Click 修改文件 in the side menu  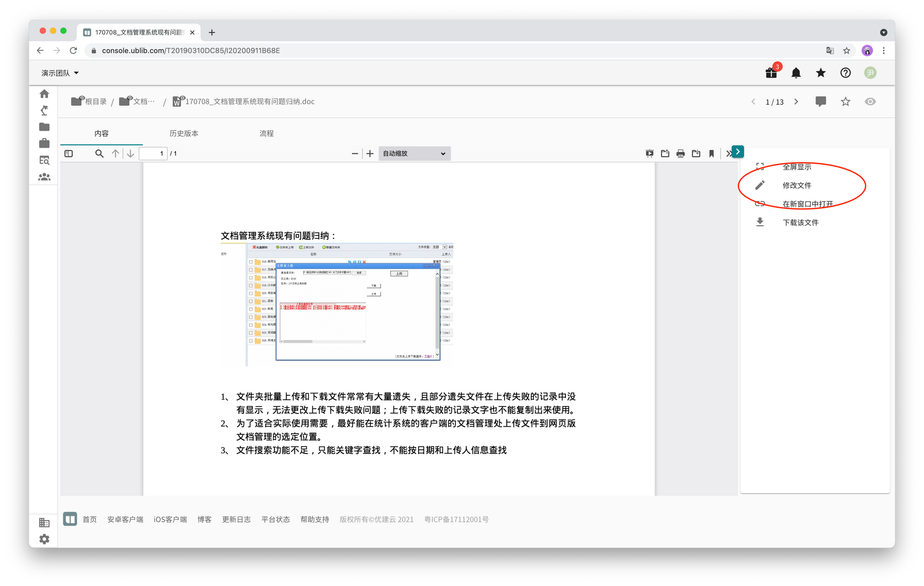pos(796,185)
